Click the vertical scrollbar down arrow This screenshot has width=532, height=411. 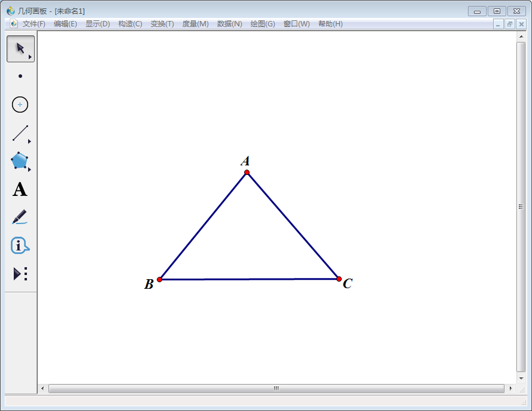click(x=521, y=378)
